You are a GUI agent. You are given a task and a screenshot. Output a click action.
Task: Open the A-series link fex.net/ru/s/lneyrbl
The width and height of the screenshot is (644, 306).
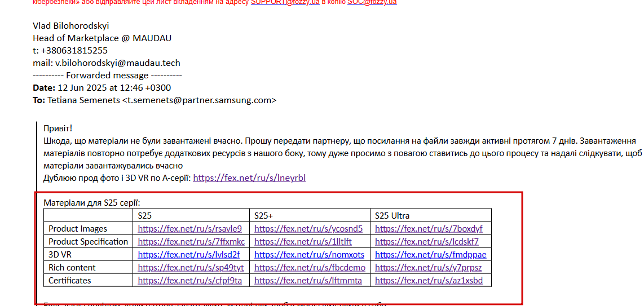(249, 178)
